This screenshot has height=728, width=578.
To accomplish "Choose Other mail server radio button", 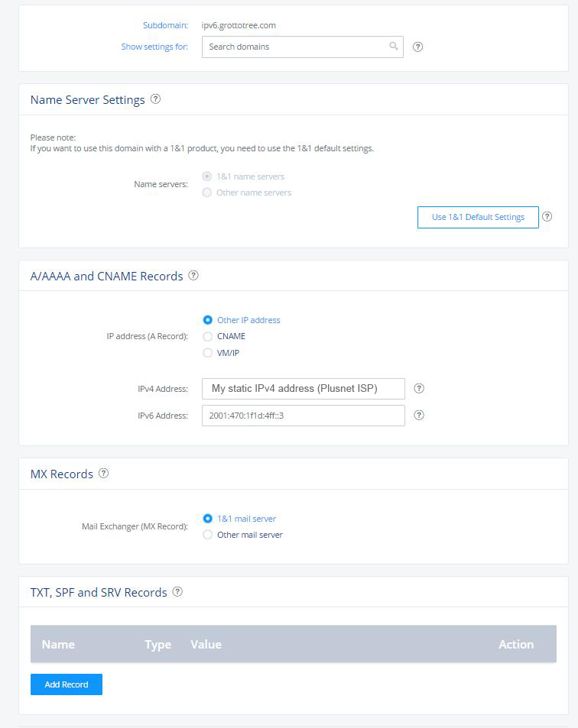I will (x=208, y=535).
